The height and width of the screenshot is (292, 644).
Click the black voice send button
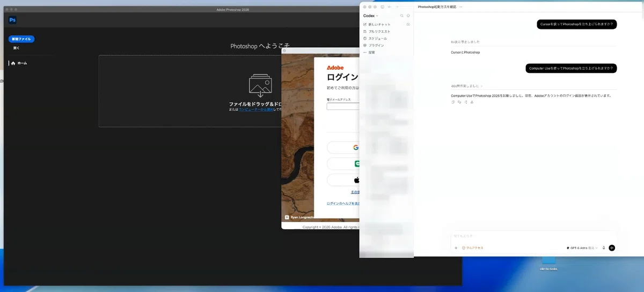click(612, 248)
